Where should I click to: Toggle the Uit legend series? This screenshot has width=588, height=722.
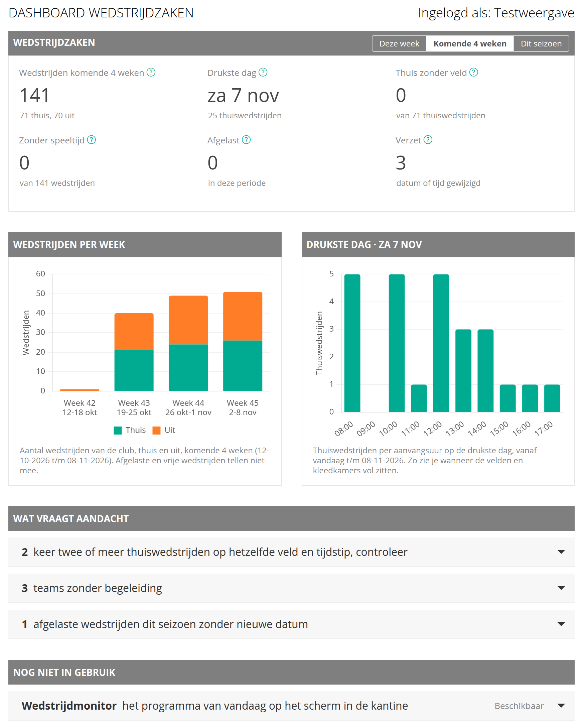coord(164,430)
